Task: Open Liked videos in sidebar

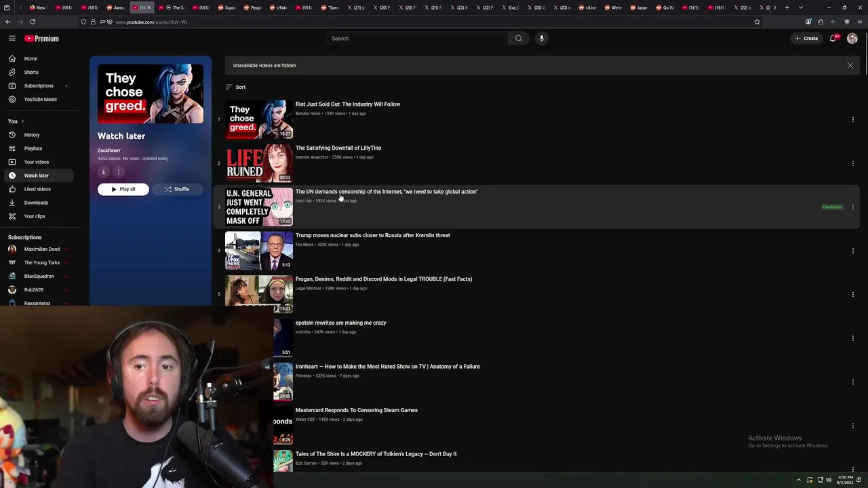Action: pyautogui.click(x=37, y=189)
